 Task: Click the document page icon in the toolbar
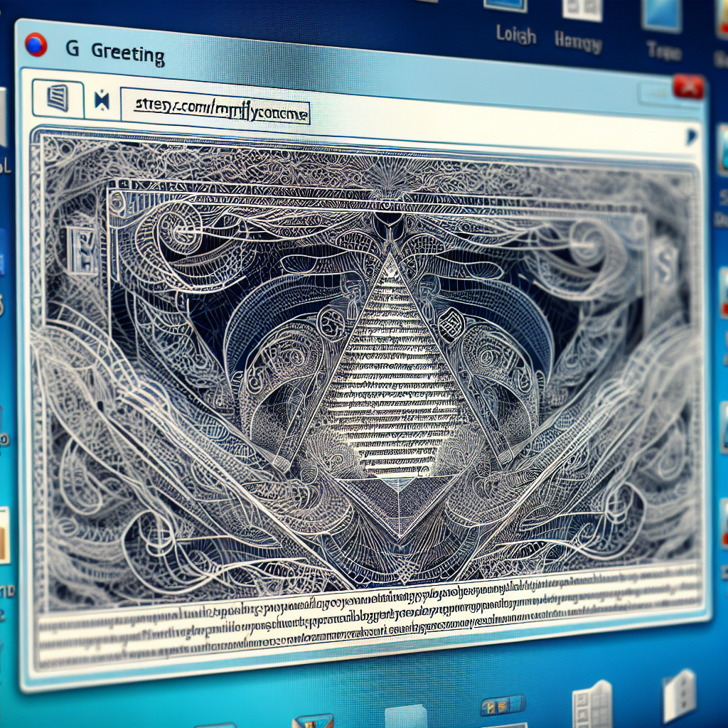(58, 97)
